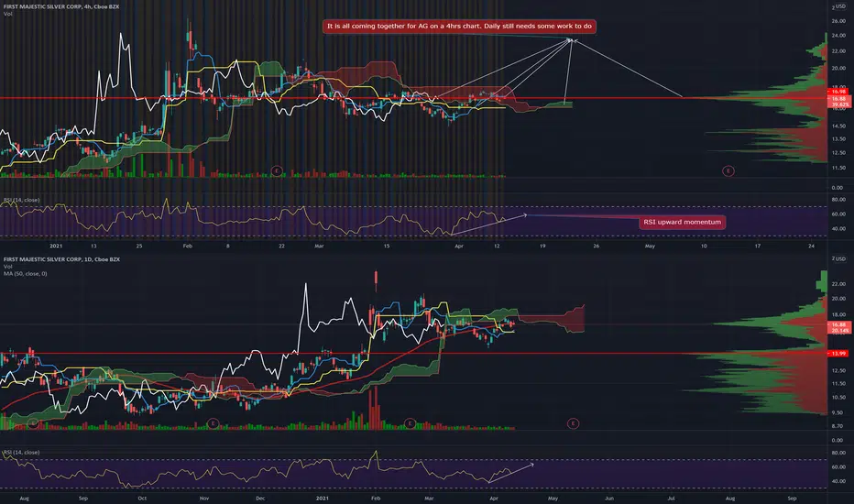
Task: Click the 24.00 price level on 4h axis
Action: 838,36
